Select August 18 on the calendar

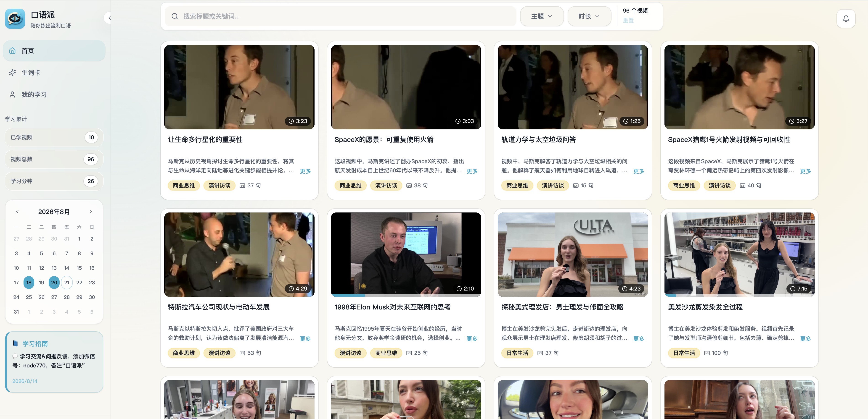point(29,282)
